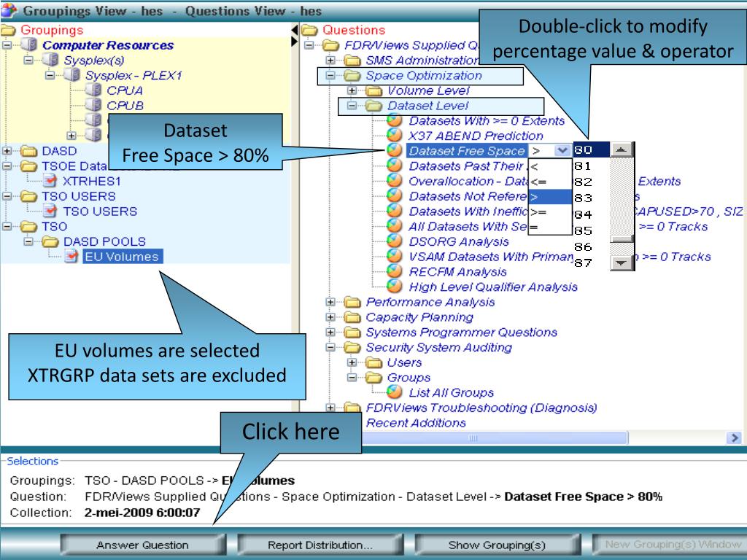Screen dimensions: 747x560
Task: Click the Datasets Not Referenced question icon
Action: point(395,195)
